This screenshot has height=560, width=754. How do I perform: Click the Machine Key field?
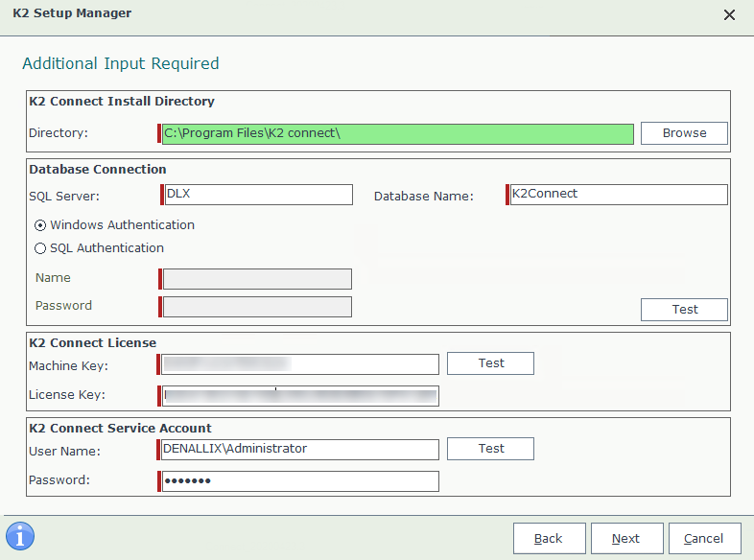(300, 364)
